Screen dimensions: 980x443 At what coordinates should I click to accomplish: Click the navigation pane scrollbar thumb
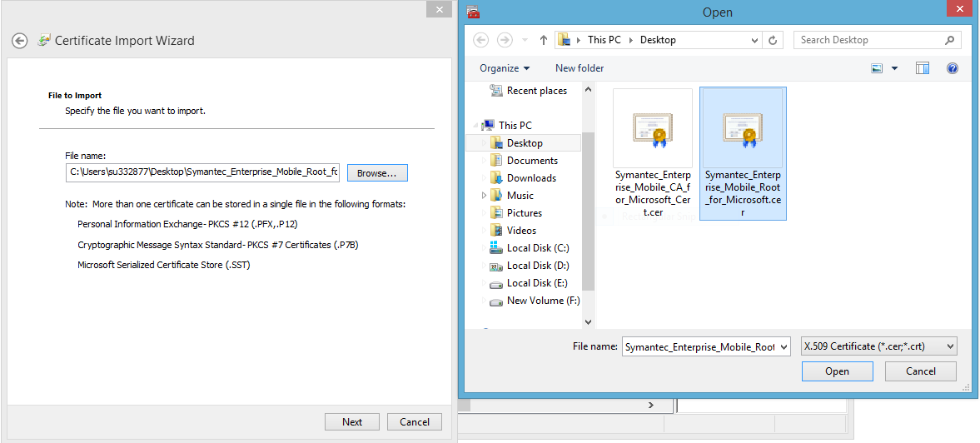(588, 212)
